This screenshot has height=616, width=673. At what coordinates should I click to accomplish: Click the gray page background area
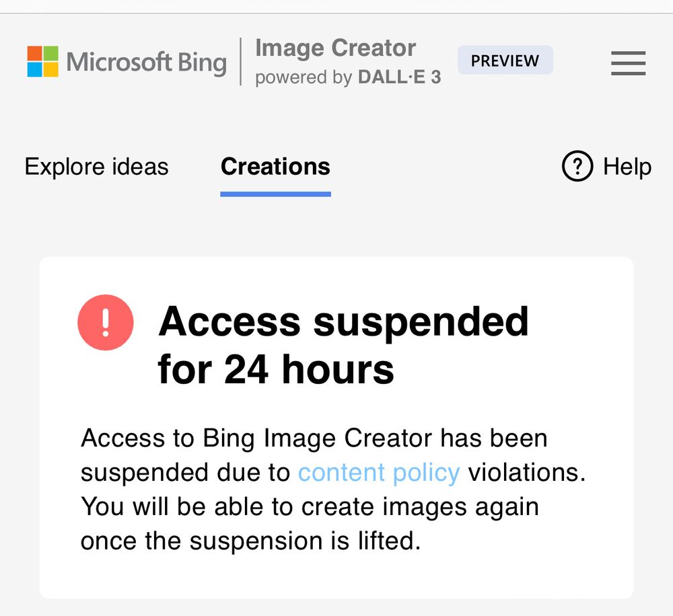coord(336,229)
